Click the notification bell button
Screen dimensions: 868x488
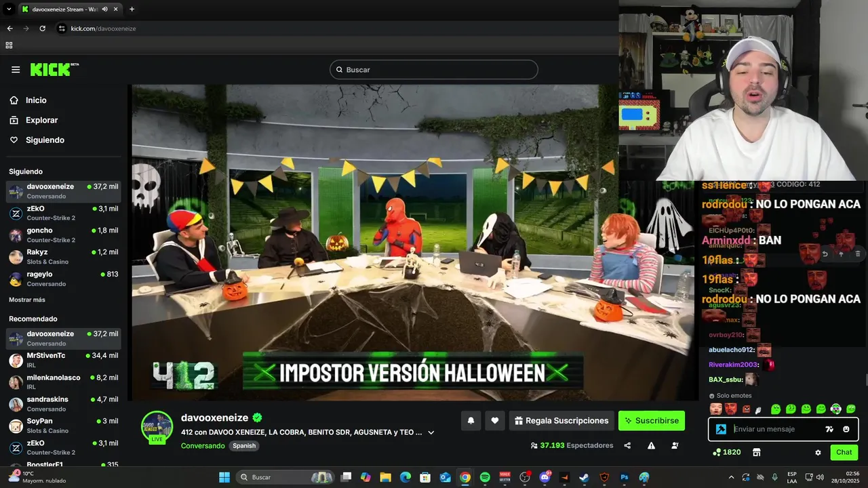(471, 421)
